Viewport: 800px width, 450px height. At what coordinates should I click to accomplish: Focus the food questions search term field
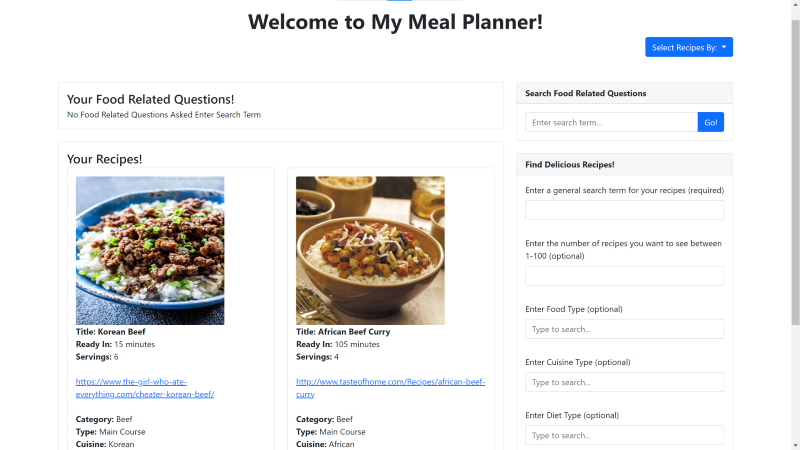coord(611,122)
